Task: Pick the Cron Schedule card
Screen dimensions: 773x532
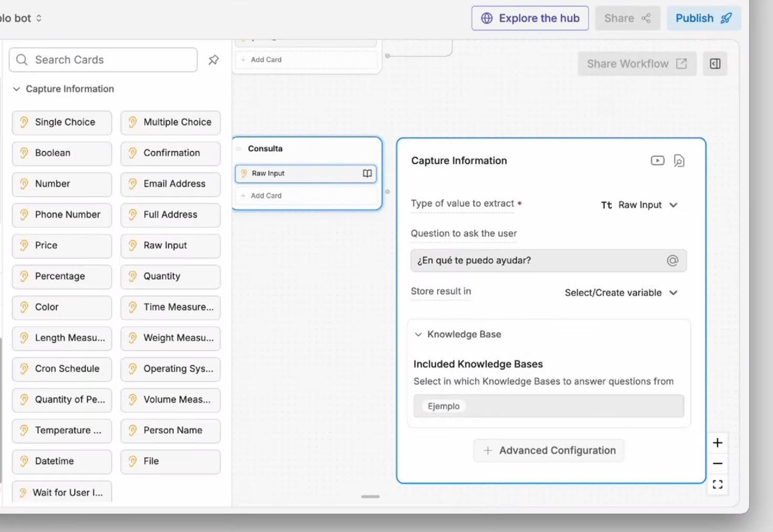Action: [x=62, y=369]
